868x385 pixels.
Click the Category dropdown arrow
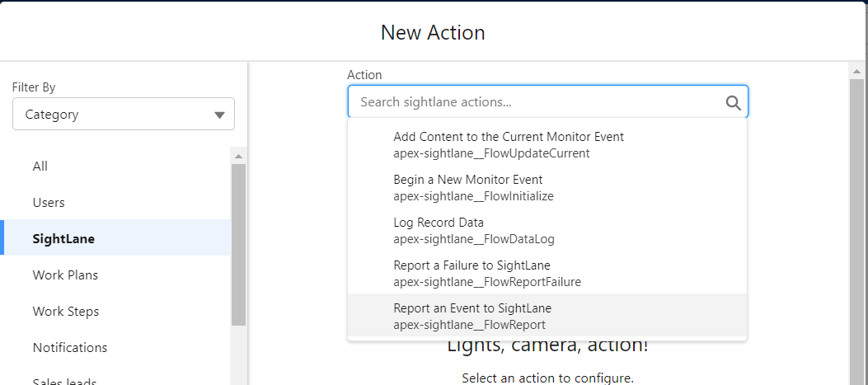click(219, 115)
